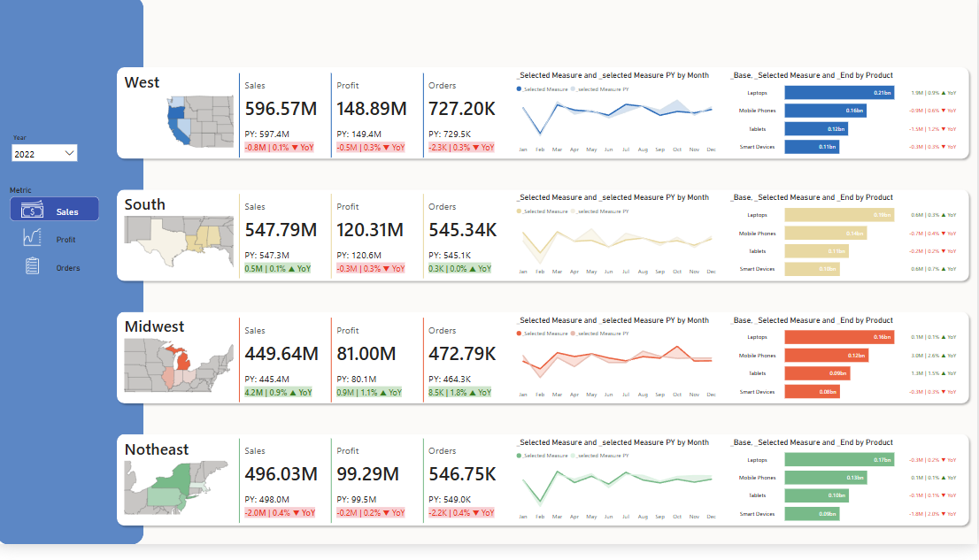This screenshot has width=979, height=560.
Task: Click Northeast Sales YoY red indicator
Action: tap(279, 513)
